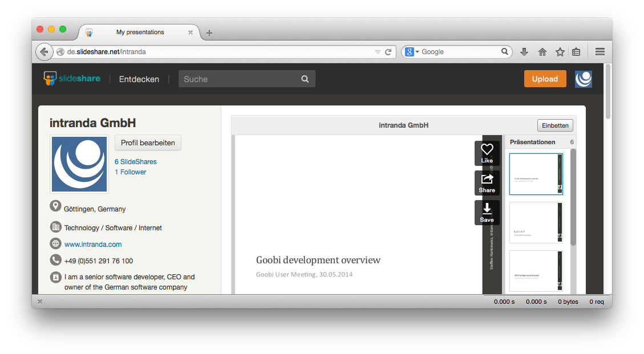The image size is (644, 354).
Task: Click the globe website icon
Action: click(x=55, y=243)
